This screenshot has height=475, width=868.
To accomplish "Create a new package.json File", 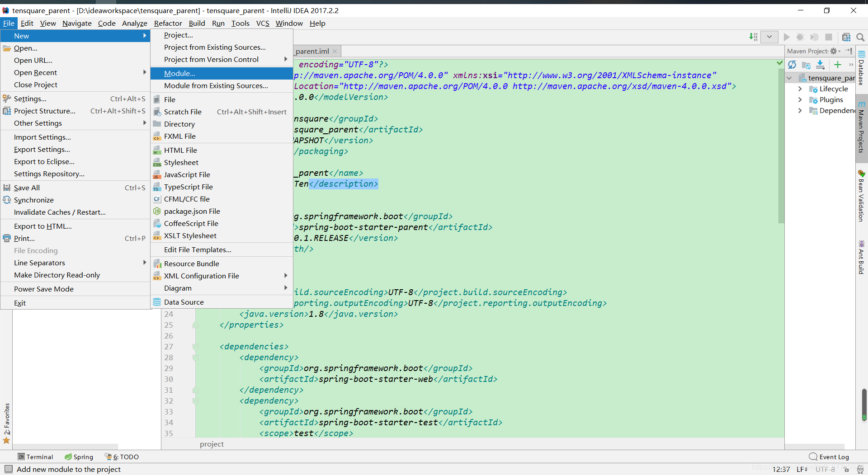I will [222, 212].
